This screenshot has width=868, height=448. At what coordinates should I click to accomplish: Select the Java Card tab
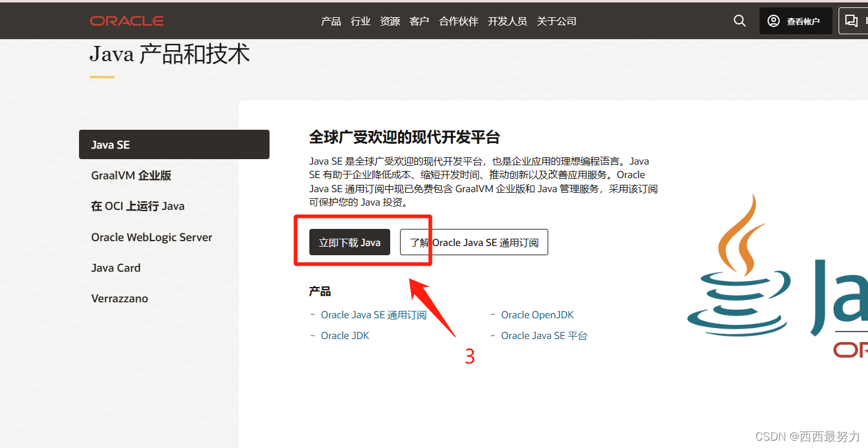point(116,267)
